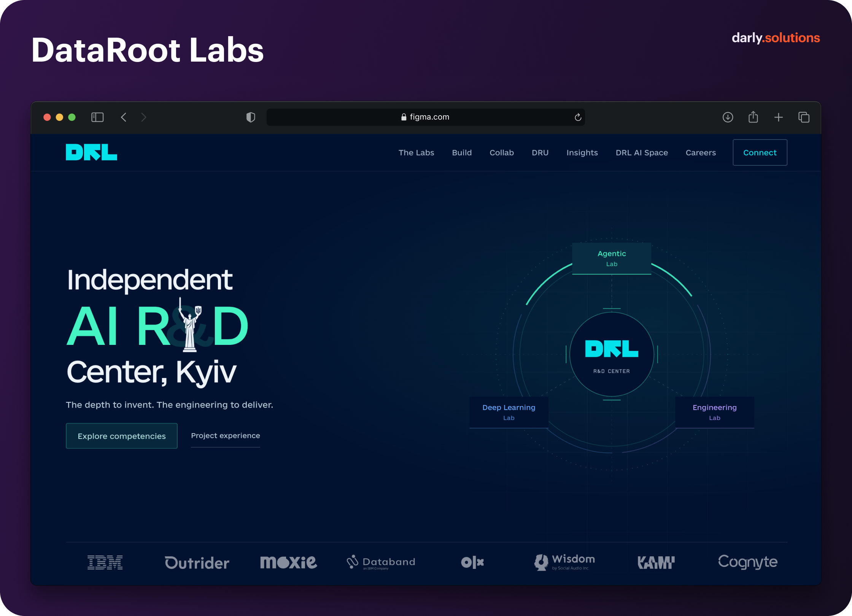
Task: Click the Databand logo
Action: point(381,562)
